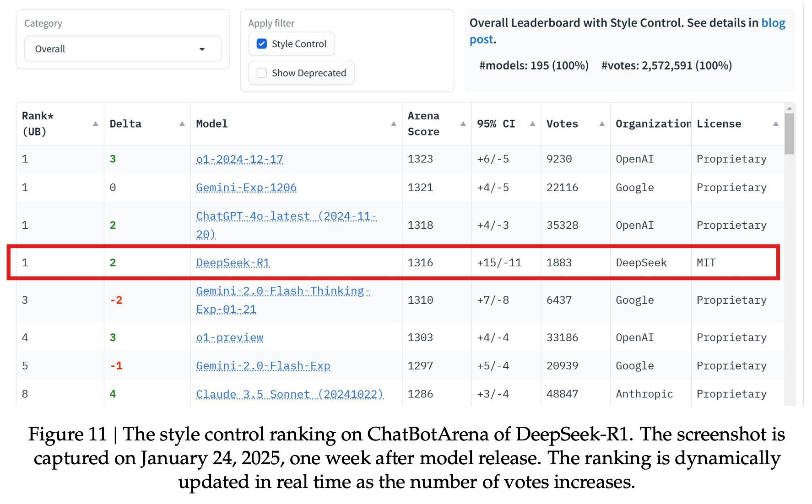Sort by Votes arrow icon
The height and width of the screenshot is (504, 812).
point(602,124)
